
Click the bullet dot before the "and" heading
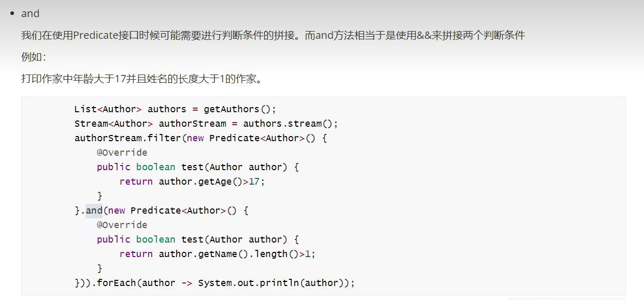[12, 13]
